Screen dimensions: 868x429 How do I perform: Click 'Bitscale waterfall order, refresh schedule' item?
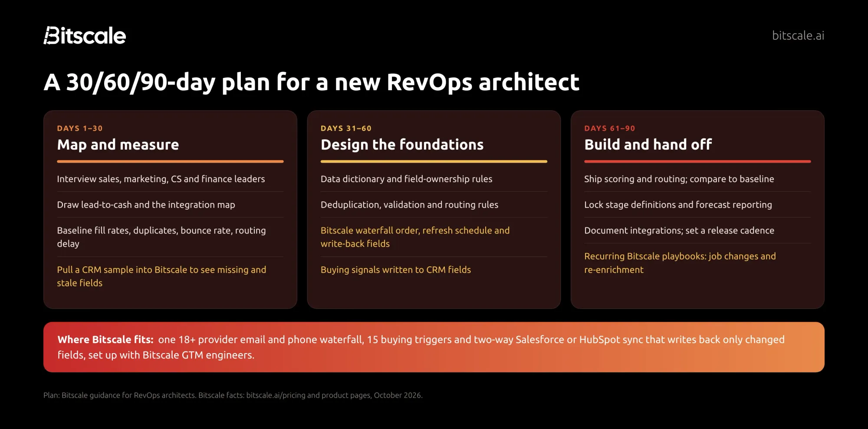(415, 237)
